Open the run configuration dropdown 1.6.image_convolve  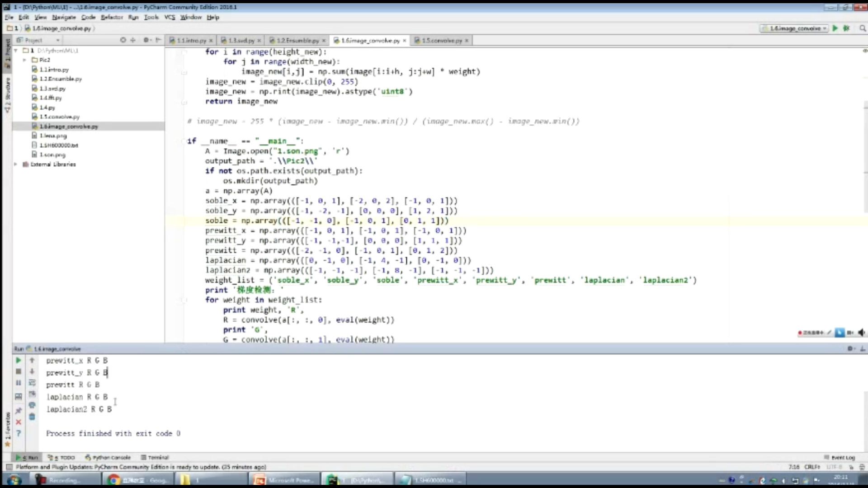(794, 28)
